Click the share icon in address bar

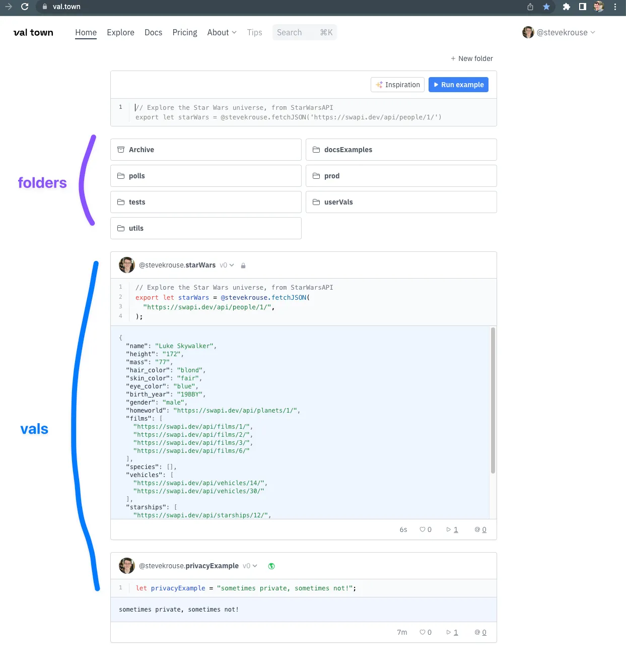(530, 7)
